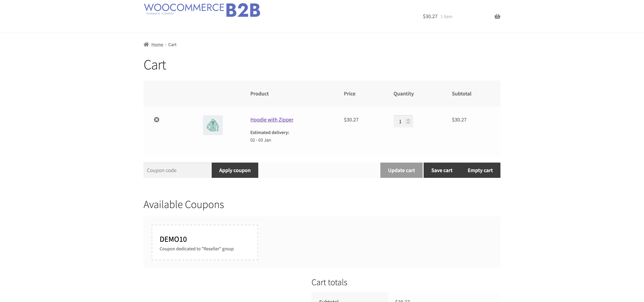Image resolution: width=644 pixels, height=302 pixels.
Task: Click the WooCommerce B2B logo
Action: (x=202, y=10)
